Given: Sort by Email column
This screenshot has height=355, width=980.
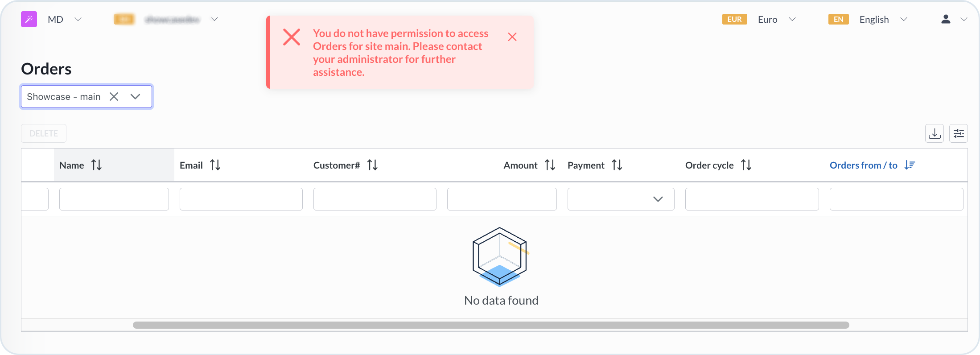Looking at the screenshot, I should coord(215,165).
